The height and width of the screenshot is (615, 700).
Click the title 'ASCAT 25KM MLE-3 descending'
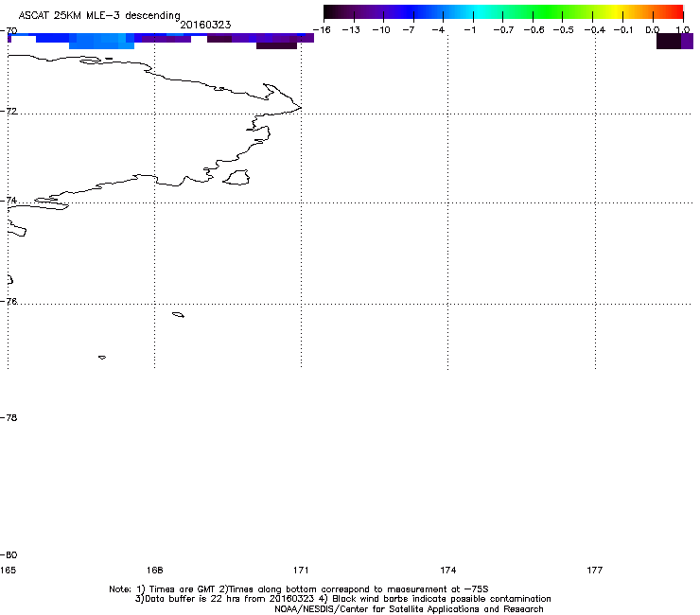99,16
